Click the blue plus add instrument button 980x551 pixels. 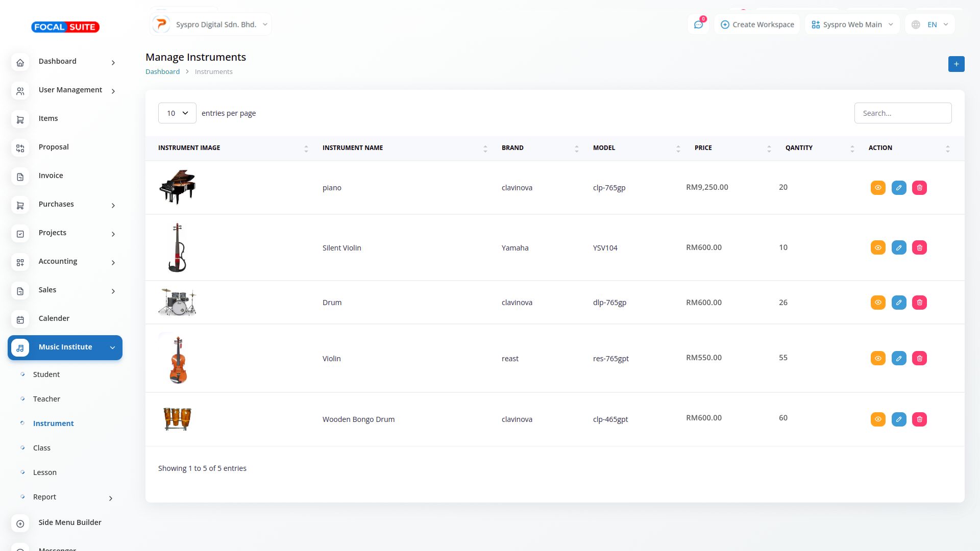pyautogui.click(x=956, y=64)
